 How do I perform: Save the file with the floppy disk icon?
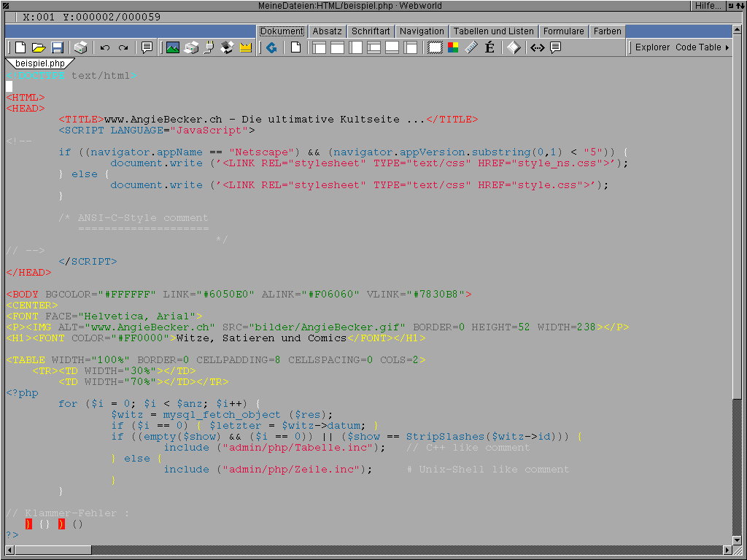coord(57,47)
